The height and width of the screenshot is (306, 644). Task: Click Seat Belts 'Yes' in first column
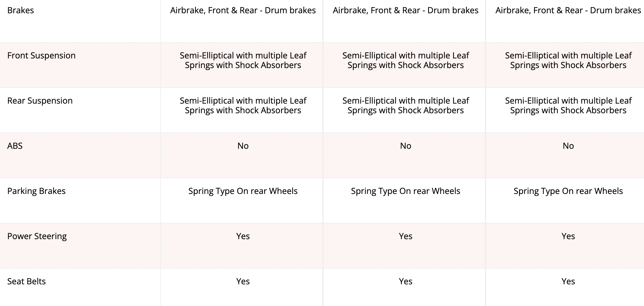coord(243,281)
